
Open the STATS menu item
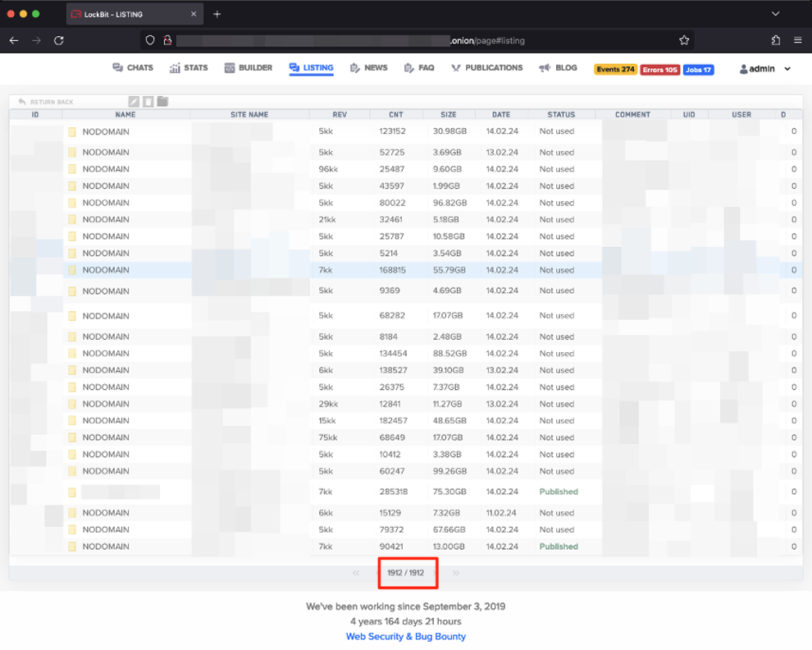[189, 68]
